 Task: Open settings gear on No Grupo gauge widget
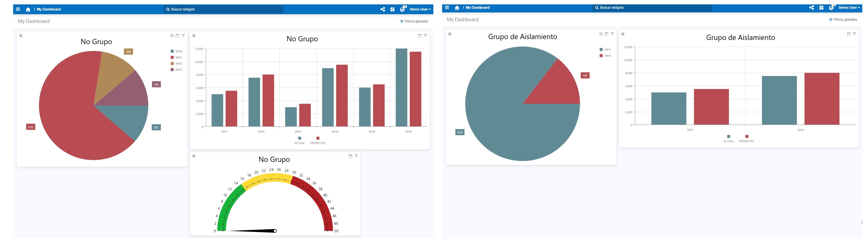pyautogui.click(x=194, y=156)
